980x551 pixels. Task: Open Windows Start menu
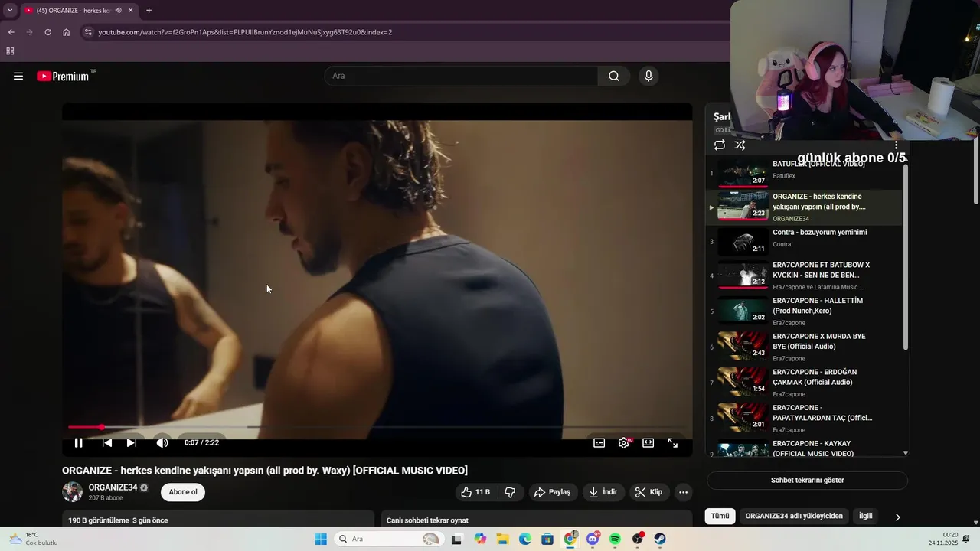point(321,539)
